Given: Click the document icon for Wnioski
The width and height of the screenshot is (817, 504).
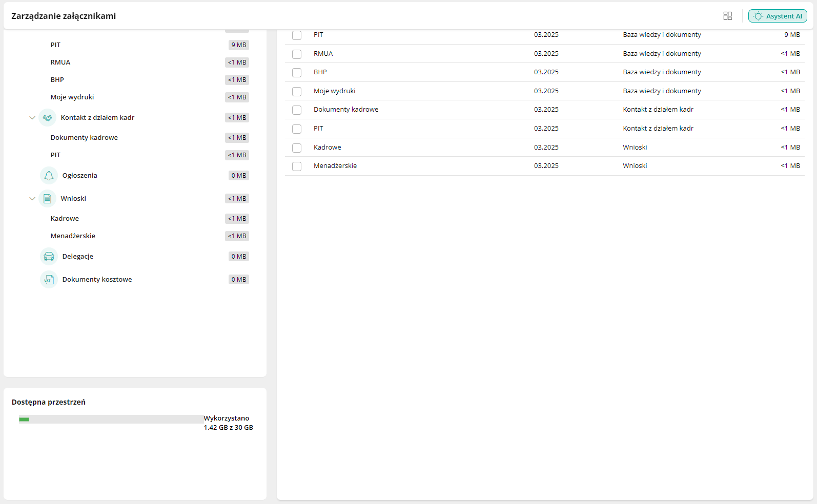Looking at the screenshot, I should coord(48,199).
